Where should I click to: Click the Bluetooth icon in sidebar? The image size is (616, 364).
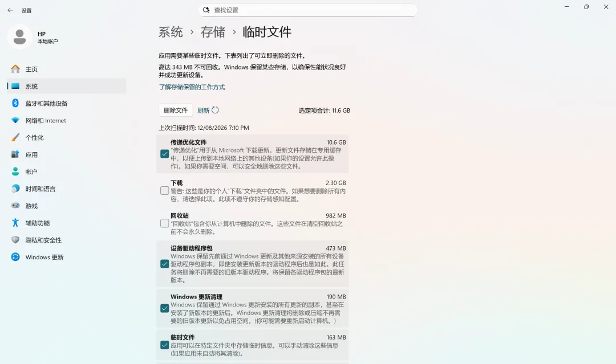pyautogui.click(x=15, y=103)
